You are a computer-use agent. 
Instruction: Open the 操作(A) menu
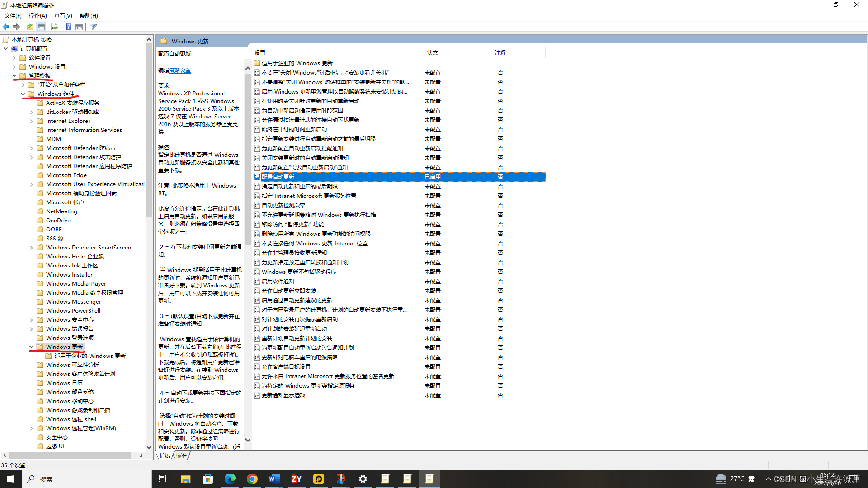click(x=38, y=16)
